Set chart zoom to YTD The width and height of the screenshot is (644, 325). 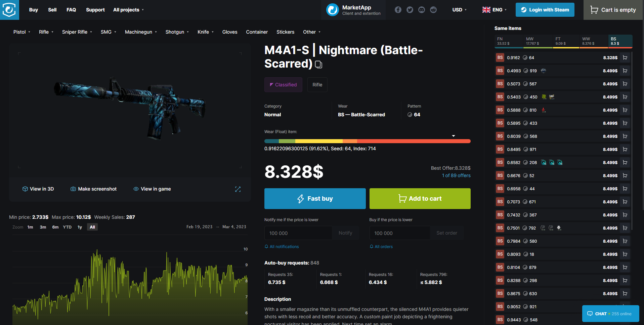pos(68,227)
